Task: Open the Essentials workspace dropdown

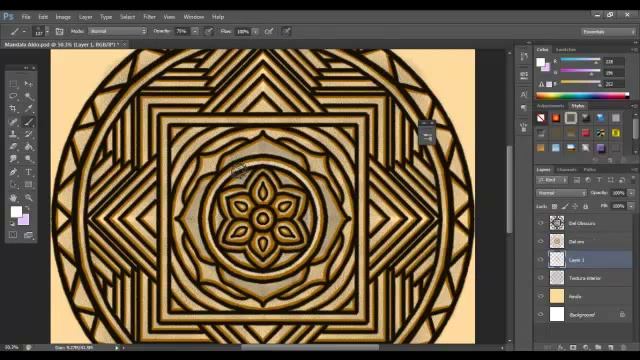Action: pos(608,31)
